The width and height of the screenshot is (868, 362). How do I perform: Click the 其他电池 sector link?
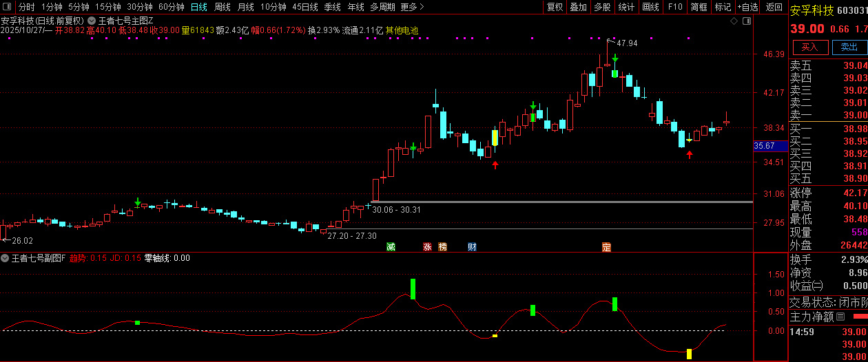tap(402, 31)
